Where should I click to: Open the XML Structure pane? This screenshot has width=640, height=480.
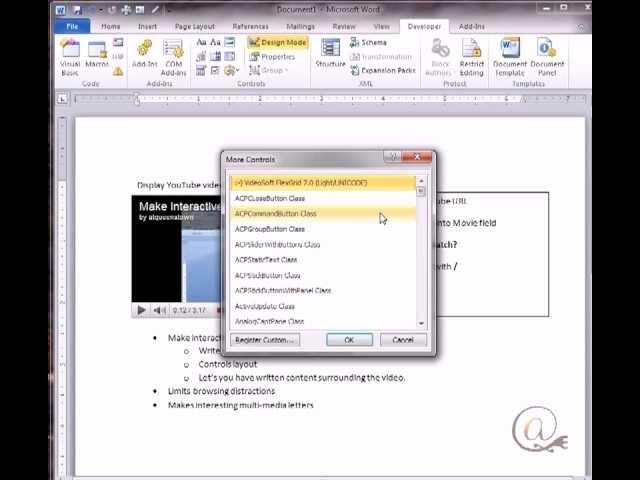331,53
